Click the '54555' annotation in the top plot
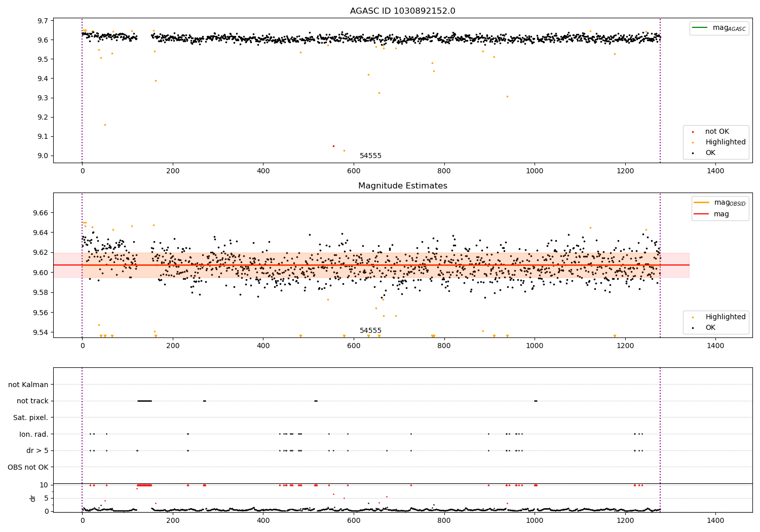Image resolution: width=760 pixels, height=532 pixels. [x=370, y=156]
